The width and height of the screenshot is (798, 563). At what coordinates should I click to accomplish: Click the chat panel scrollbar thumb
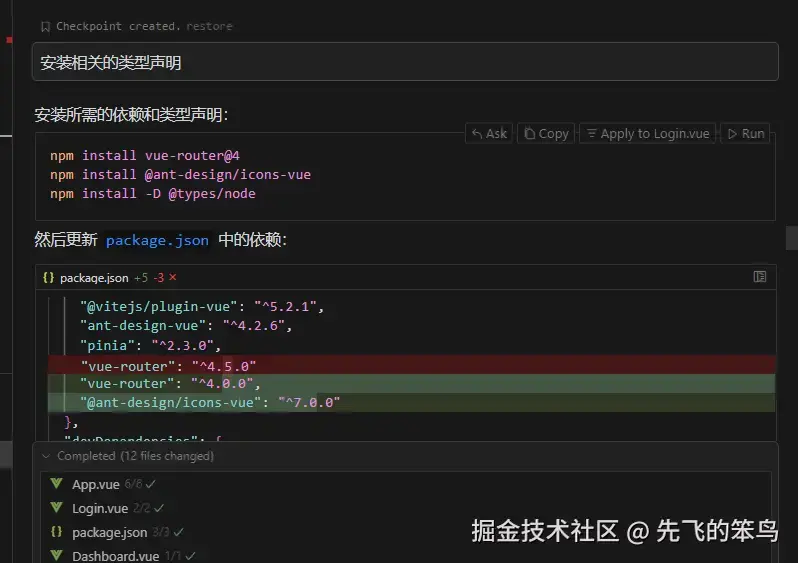(792, 238)
